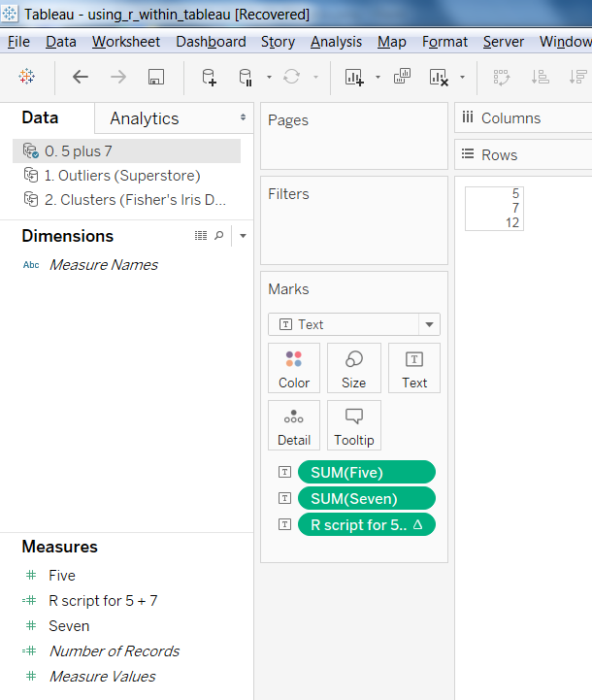The width and height of the screenshot is (592, 700).
Task: Open the Story menu
Action: pos(278,42)
